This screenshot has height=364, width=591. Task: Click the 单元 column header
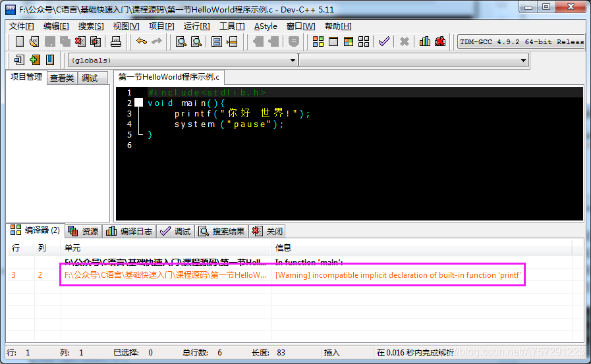[x=166, y=247]
